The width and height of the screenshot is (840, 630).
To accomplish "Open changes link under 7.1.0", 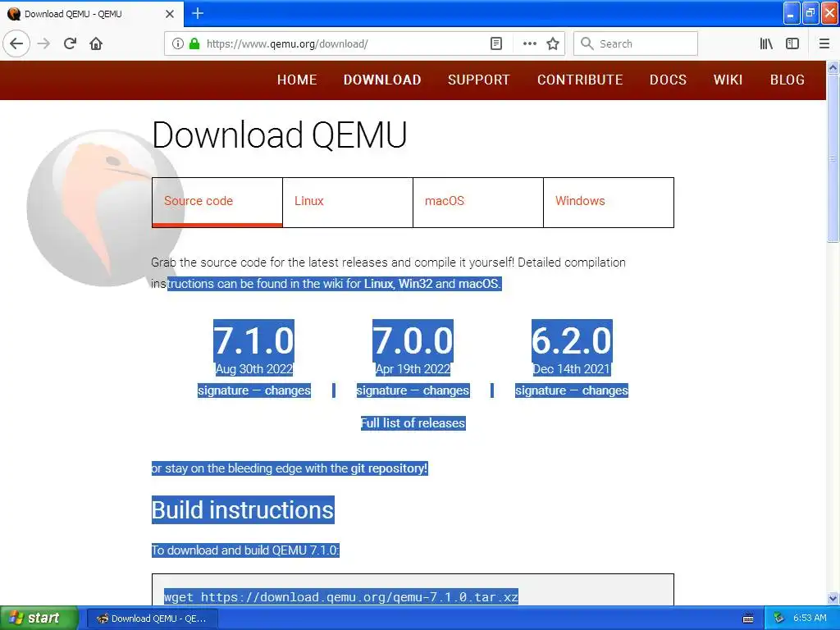I will [288, 390].
